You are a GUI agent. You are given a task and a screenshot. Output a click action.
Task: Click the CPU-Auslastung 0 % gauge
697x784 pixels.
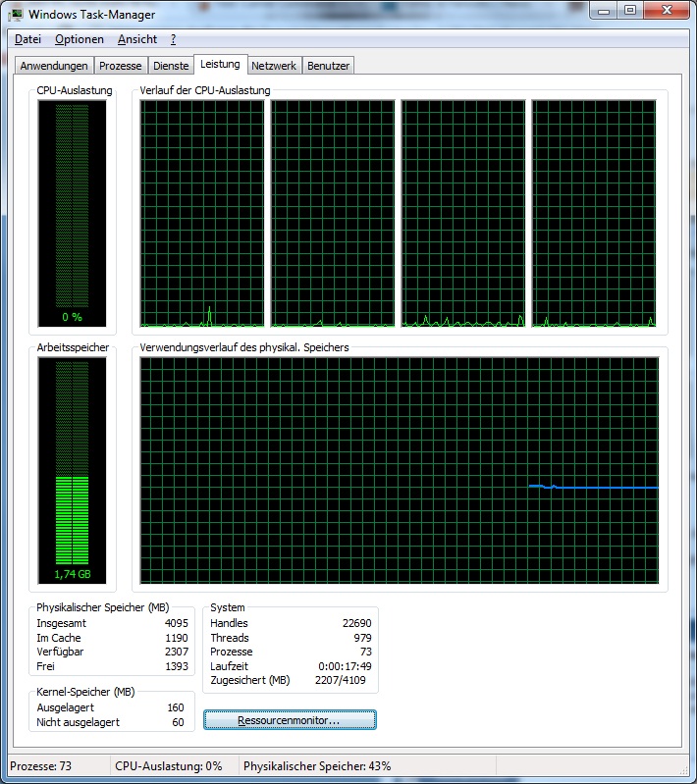pyautogui.click(x=72, y=214)
